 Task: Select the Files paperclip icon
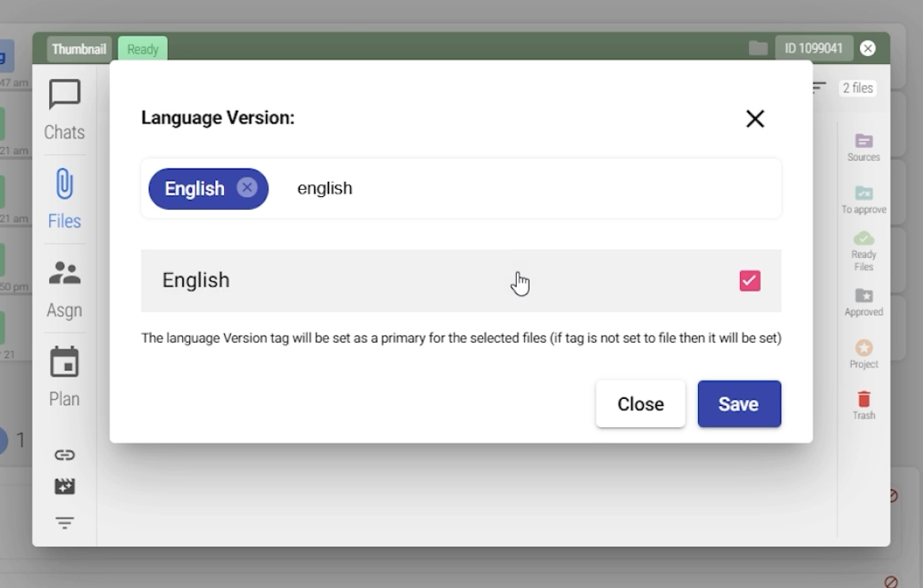point(64,185)
